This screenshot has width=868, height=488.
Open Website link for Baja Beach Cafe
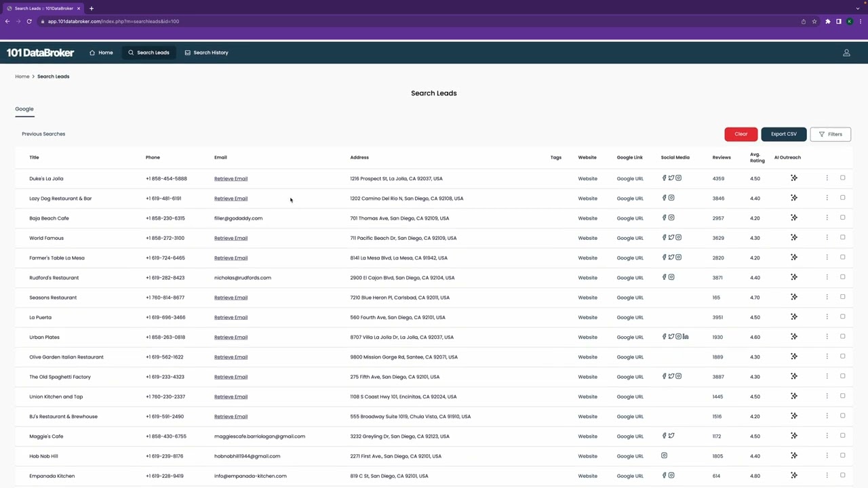(x=587, y=218)
